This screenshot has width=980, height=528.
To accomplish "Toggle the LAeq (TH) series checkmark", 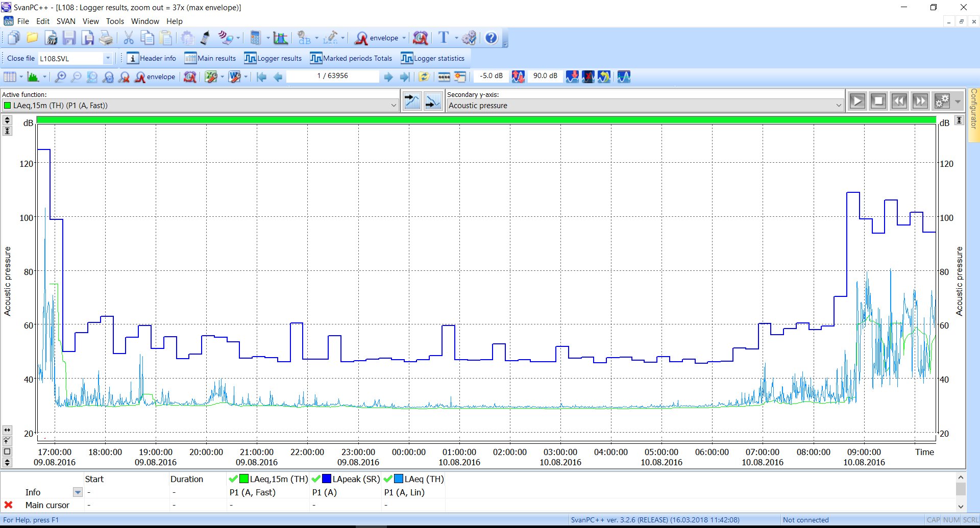I will (x=388, y=479).
